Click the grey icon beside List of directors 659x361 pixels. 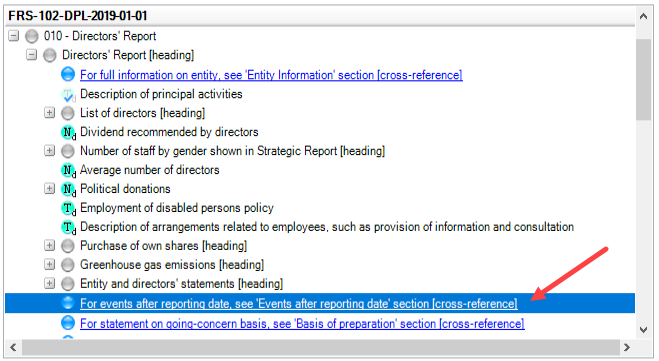click(68, 113)
